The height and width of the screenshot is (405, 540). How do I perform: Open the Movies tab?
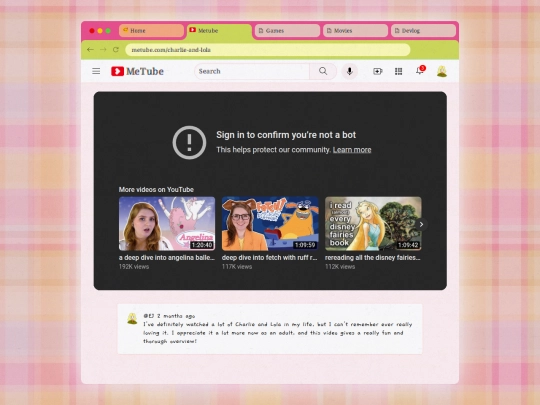pyautogui.click(x=355, y=31)
